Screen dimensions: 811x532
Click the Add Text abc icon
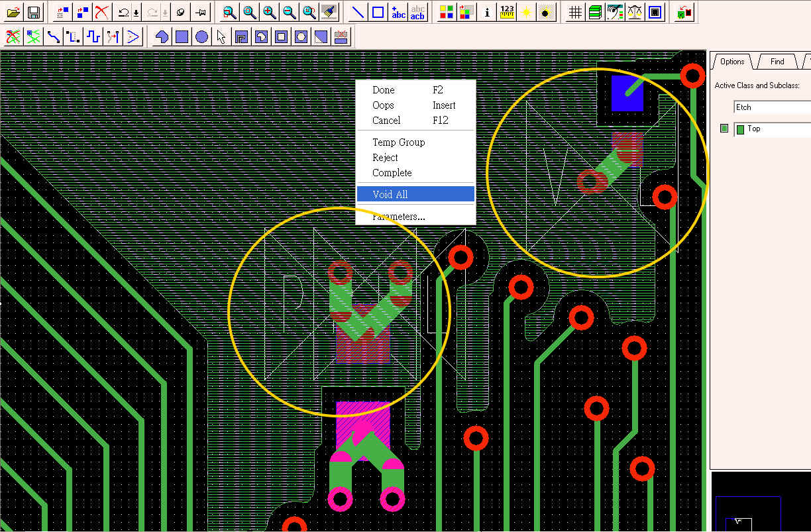[x=398, y=12]
